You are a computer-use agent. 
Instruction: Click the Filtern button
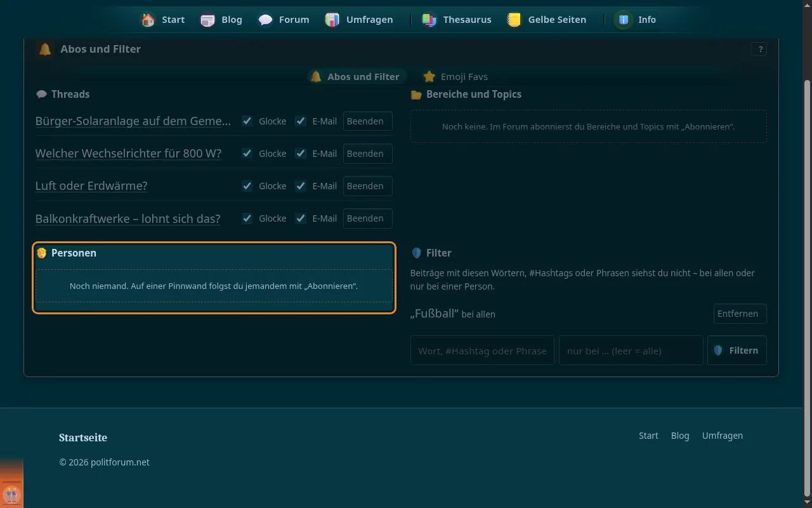point(737,351)
